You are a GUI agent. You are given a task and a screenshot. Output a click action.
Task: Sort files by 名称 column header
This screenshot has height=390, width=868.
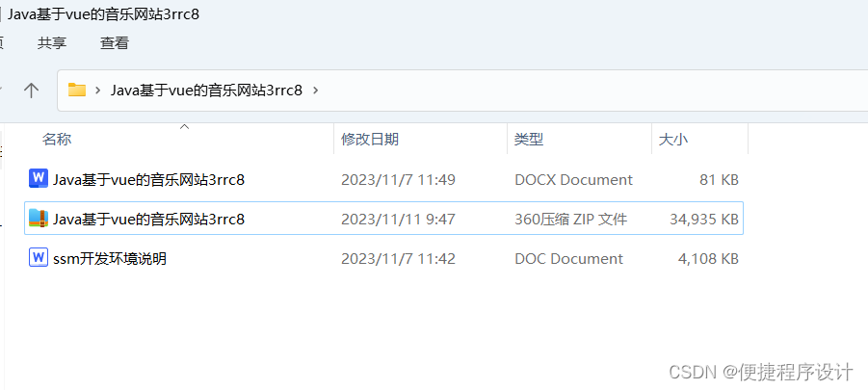(x=57, y=140)
